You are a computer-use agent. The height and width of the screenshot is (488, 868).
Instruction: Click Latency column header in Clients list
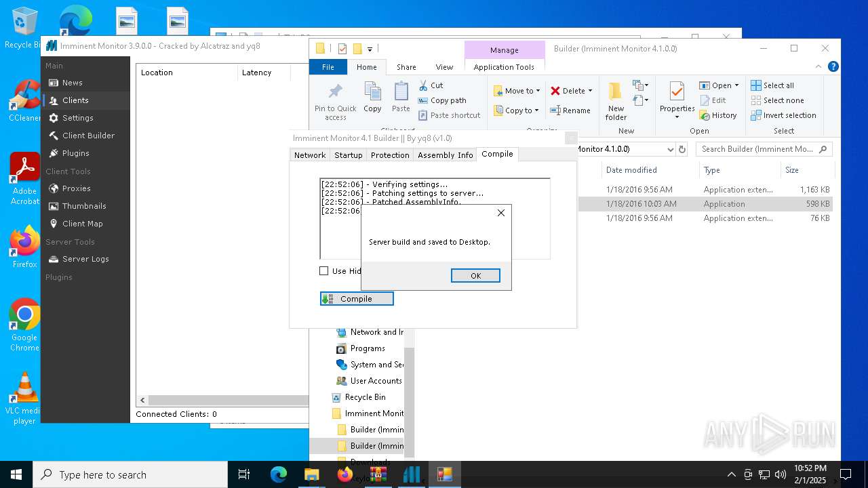click(x=264, y=73)
